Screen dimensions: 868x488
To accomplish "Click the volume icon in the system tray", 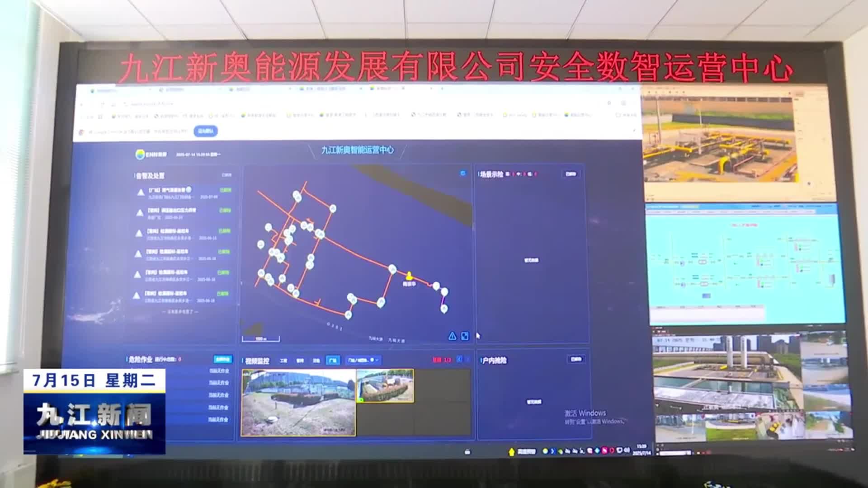I will 627,450.
